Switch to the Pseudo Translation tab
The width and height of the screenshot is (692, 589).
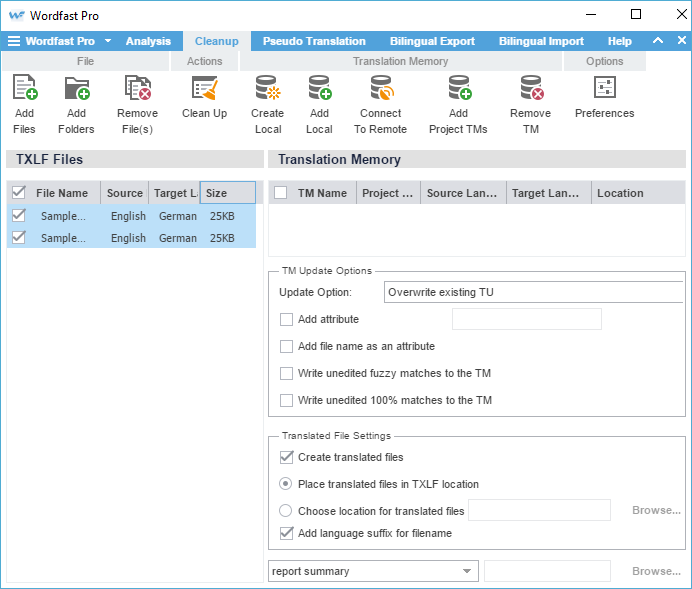click(314, 41)
